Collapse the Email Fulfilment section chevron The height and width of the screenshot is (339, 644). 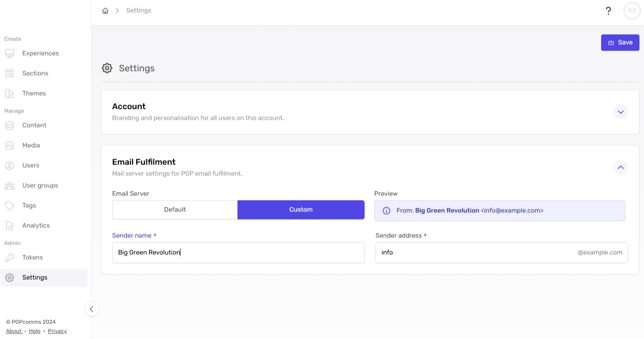621,167
